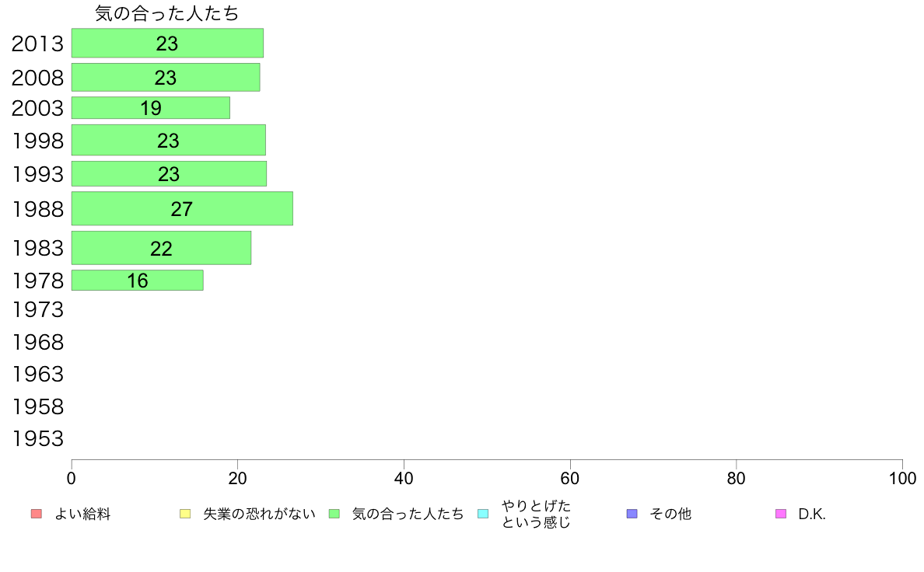Click the cyan やりとげたという感じ legend swatch
Image resolution: width=924 pixels, height=572 pixels.
coord(483,514)
